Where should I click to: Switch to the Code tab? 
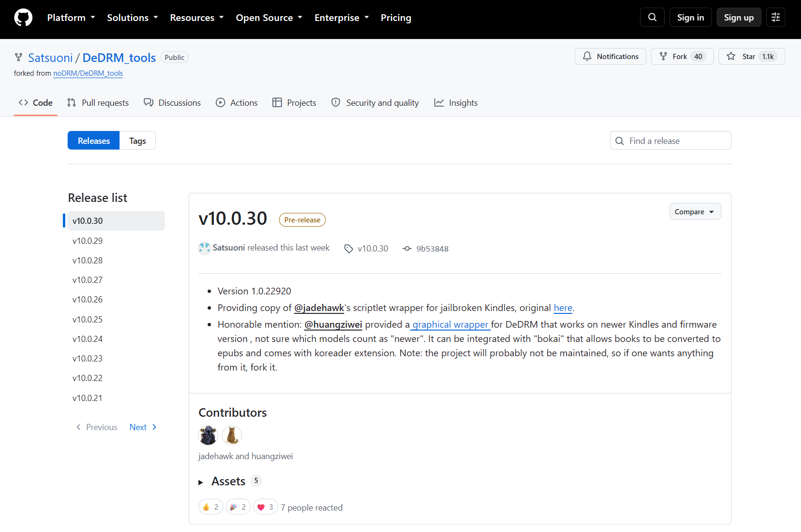click(x=36, y=102)
